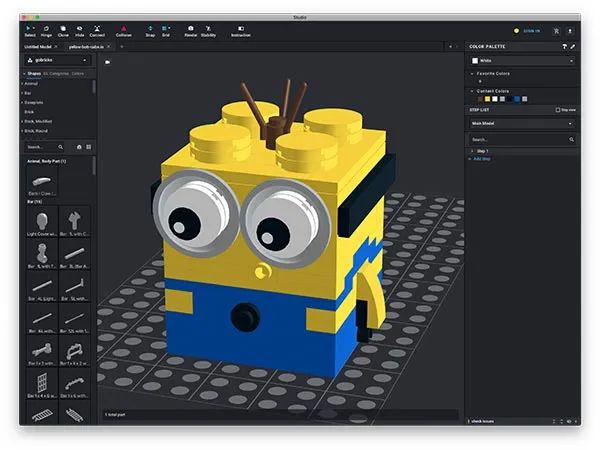Use the Hide tool with eye icon
This screenshot has height=450, width=600.
pos(80,31)
